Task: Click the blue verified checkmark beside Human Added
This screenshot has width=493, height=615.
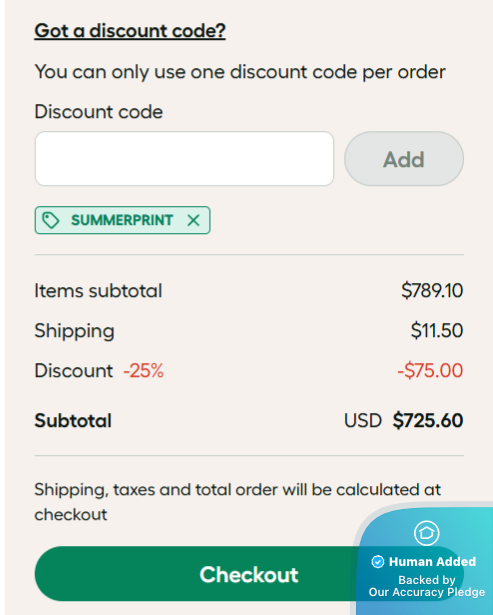Action: tap(378, 562)
